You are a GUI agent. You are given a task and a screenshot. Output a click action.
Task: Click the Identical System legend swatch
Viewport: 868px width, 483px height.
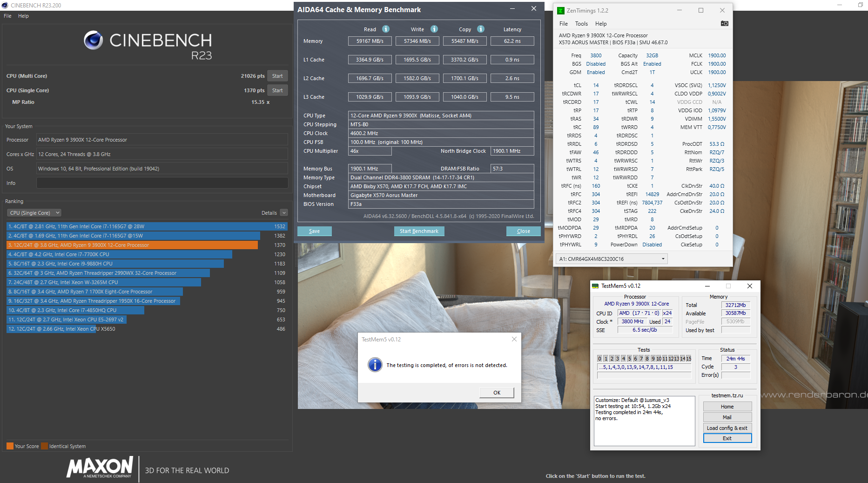44,446
